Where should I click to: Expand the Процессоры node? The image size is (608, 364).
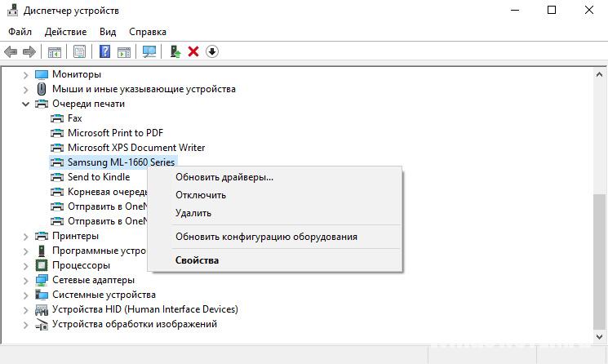click(x=25, y=266)
